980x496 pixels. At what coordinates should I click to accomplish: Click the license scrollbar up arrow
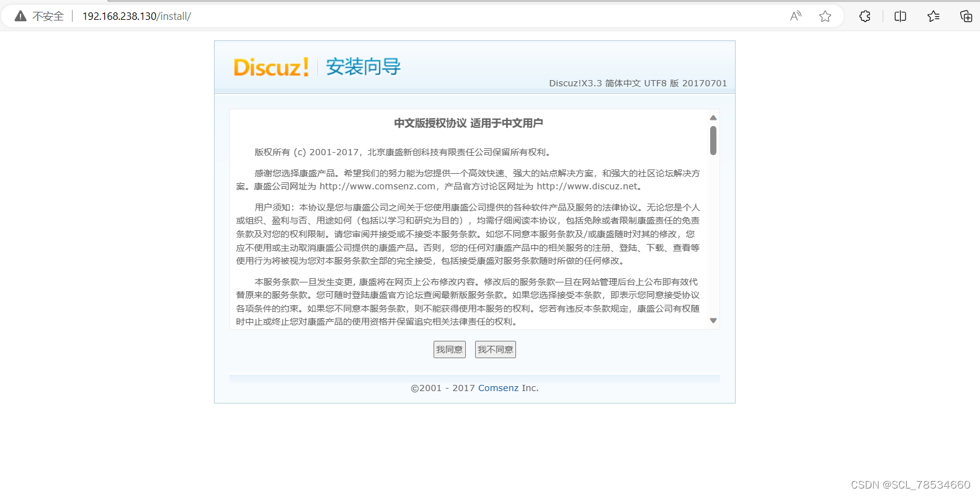click(x=713, y=117)
